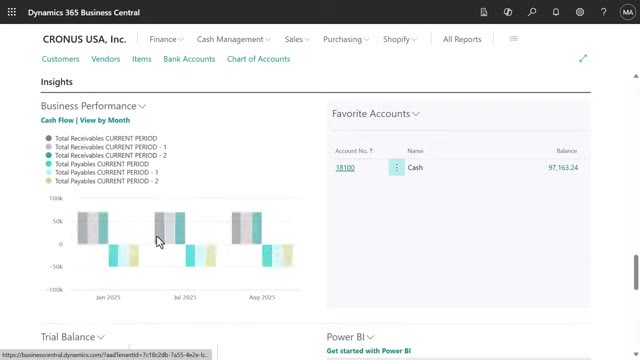The width and height of the screenshot is (640, 360).
Task: Click the search magnifier icon
Action: (532, 12)
